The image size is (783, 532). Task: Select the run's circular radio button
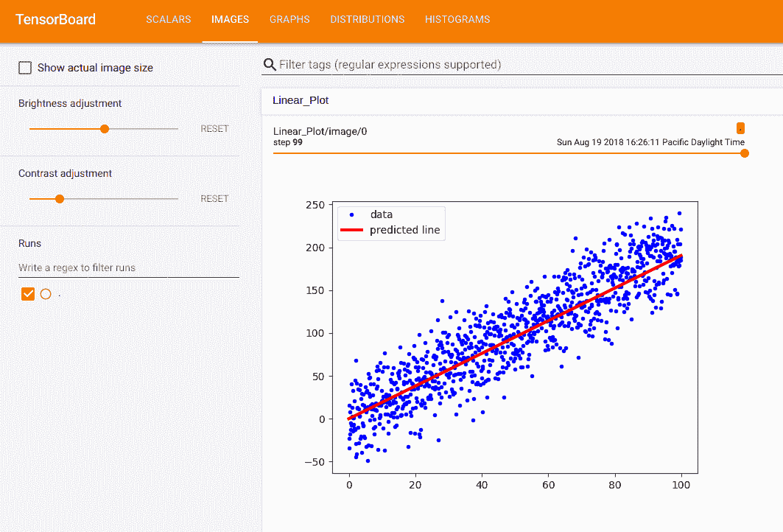(x=46, y=294)
